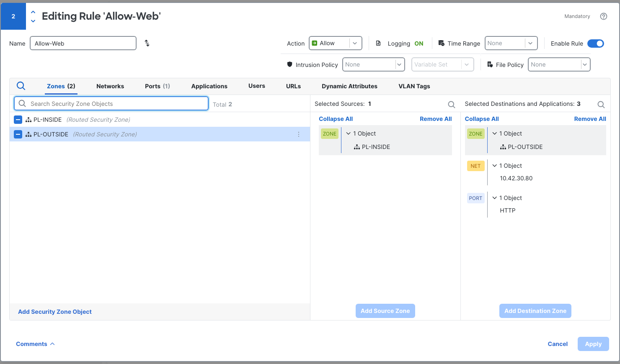
Task: Click the Search Security Zone Objects field
Action: click(111, 104)
